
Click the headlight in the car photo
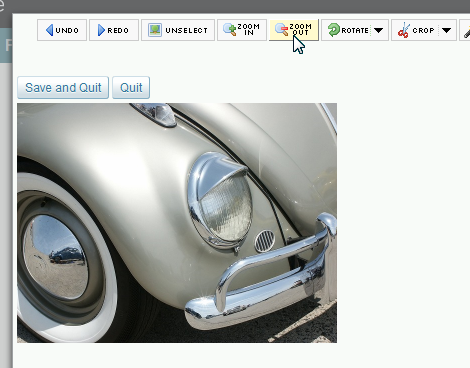221,200
